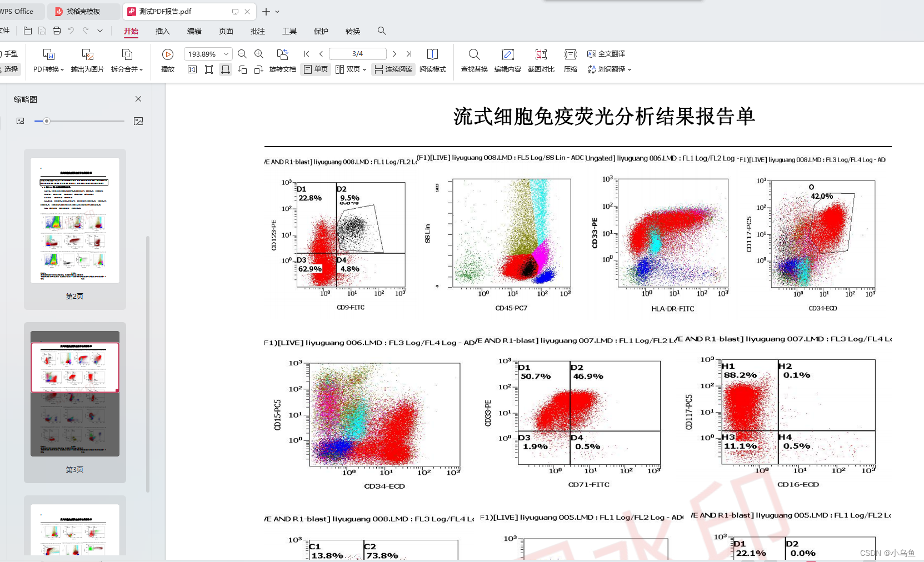Open the 193.89% zoom level combo box
924x562 pixels.
pos(208,54)
